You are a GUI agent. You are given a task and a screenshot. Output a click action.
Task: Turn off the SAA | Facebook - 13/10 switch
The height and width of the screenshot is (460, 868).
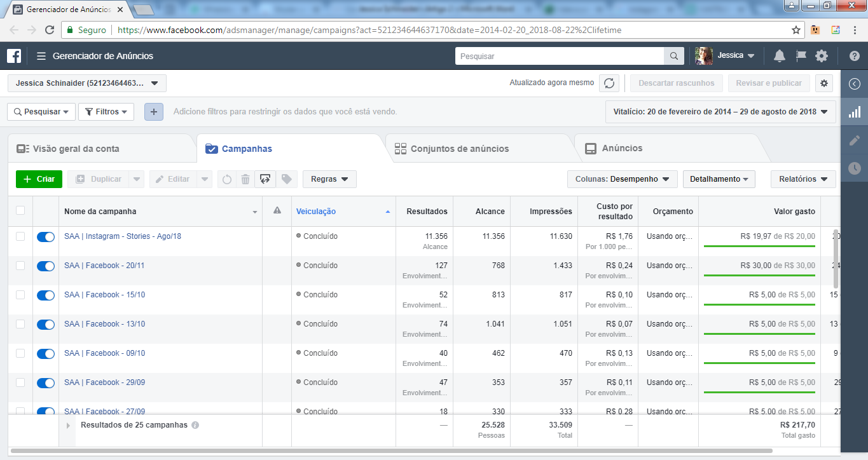coord(46,325)
